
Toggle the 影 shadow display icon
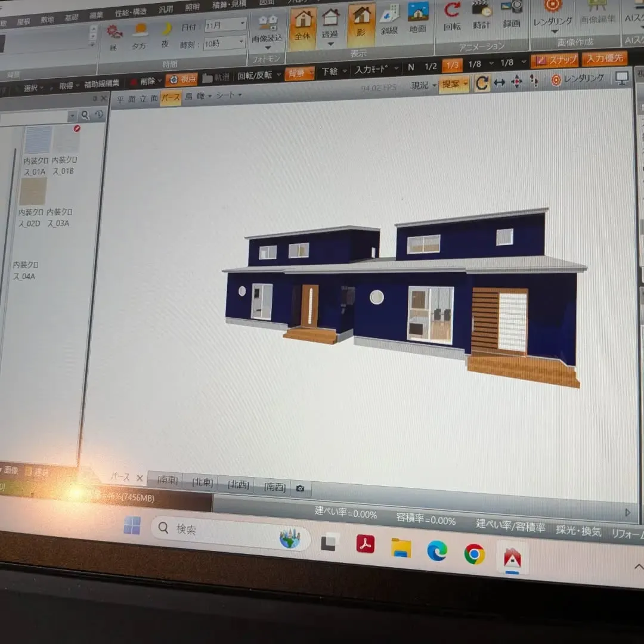[x=361, y=23]
